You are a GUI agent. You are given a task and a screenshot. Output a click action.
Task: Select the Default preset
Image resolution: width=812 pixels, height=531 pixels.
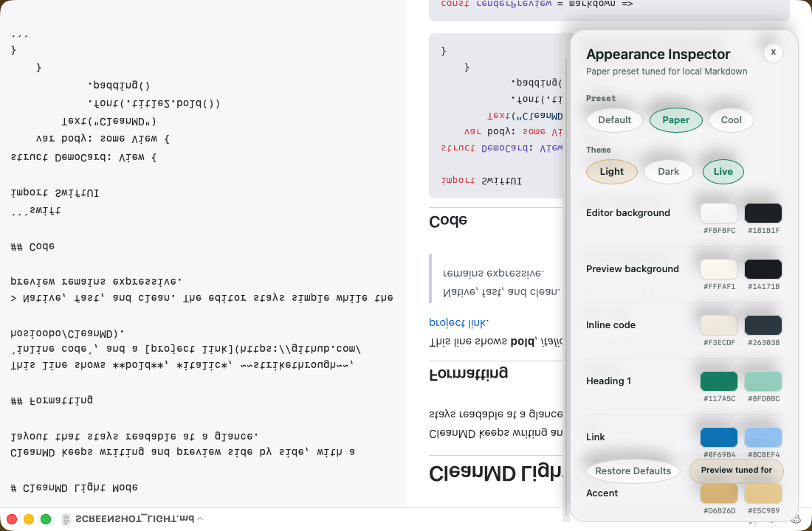[614, 120]
